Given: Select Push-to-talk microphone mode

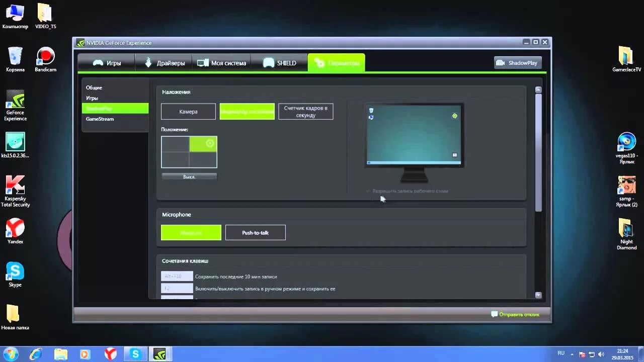Looking at the screenshot, I should tap(256, 232).
